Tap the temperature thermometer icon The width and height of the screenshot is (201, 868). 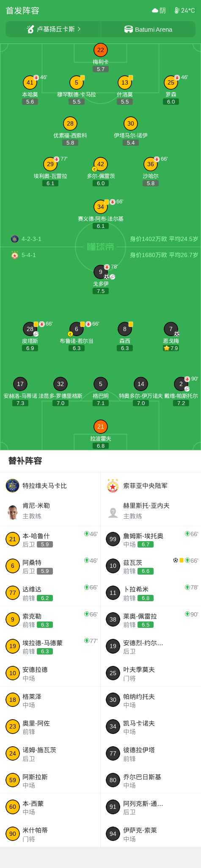(x=177, y=10)
